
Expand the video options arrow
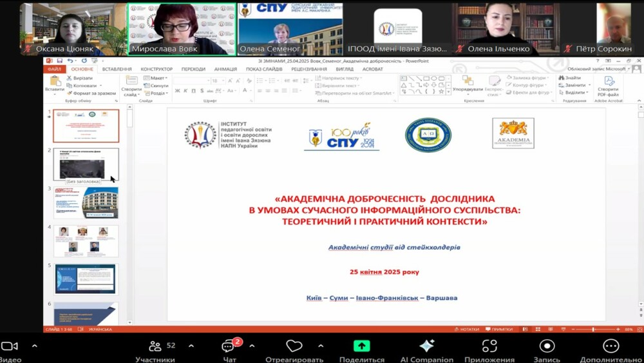tap(35, 346)
